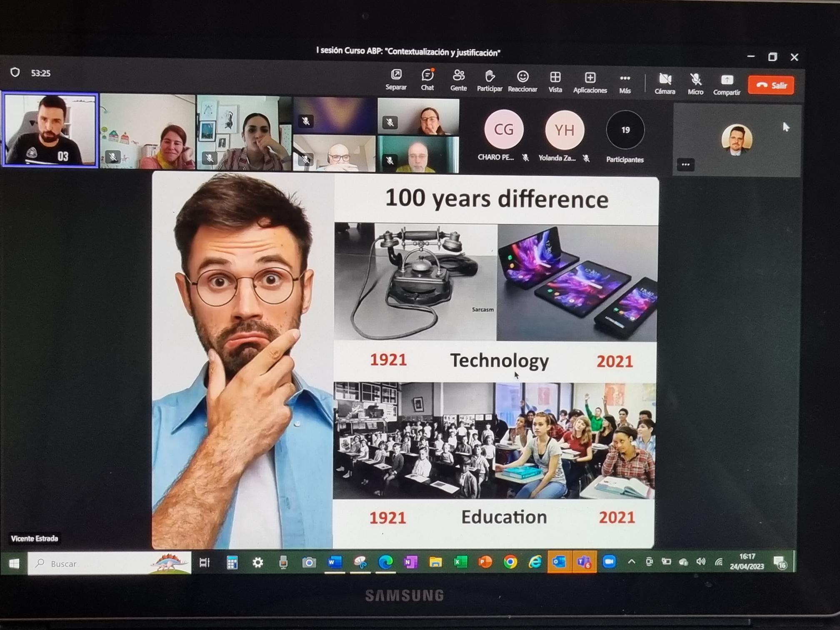Switch to Microsoft Teams on the taskbar
The image size is (840, 630).
[584, 562]
